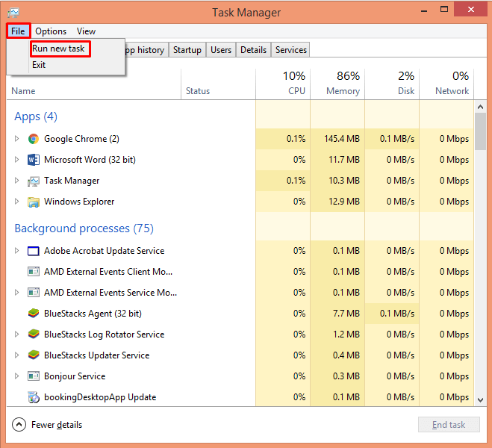Click the BlueStacks Log Rotator Service icon
This screenshot has height=448, width=492.
point(34,335)
